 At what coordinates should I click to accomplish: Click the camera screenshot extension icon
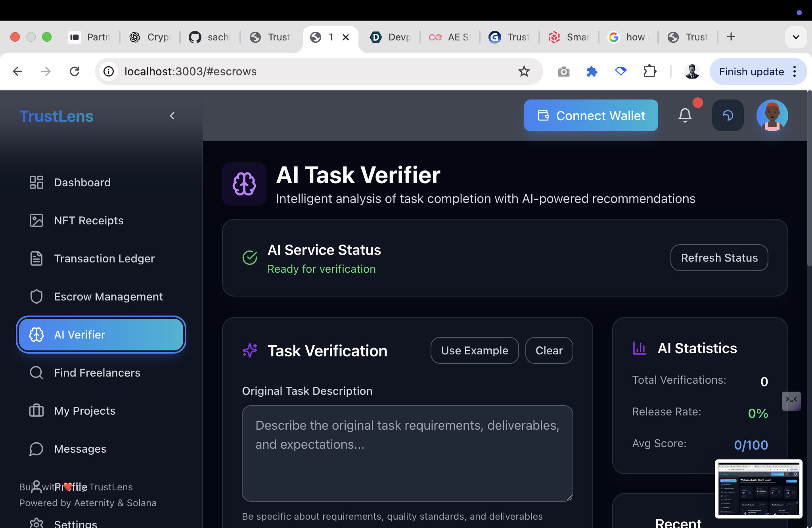point(563,72)
